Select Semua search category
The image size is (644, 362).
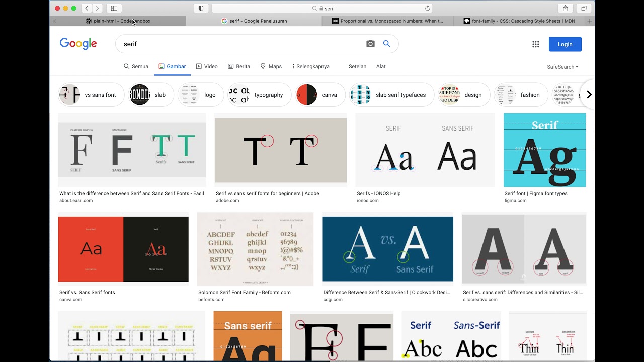(x=136, y=66)
